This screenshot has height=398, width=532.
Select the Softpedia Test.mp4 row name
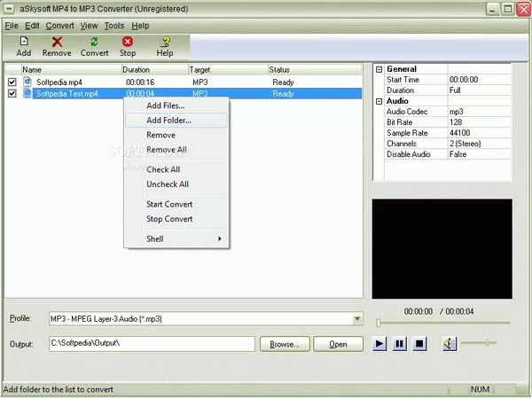click(67, 94)
